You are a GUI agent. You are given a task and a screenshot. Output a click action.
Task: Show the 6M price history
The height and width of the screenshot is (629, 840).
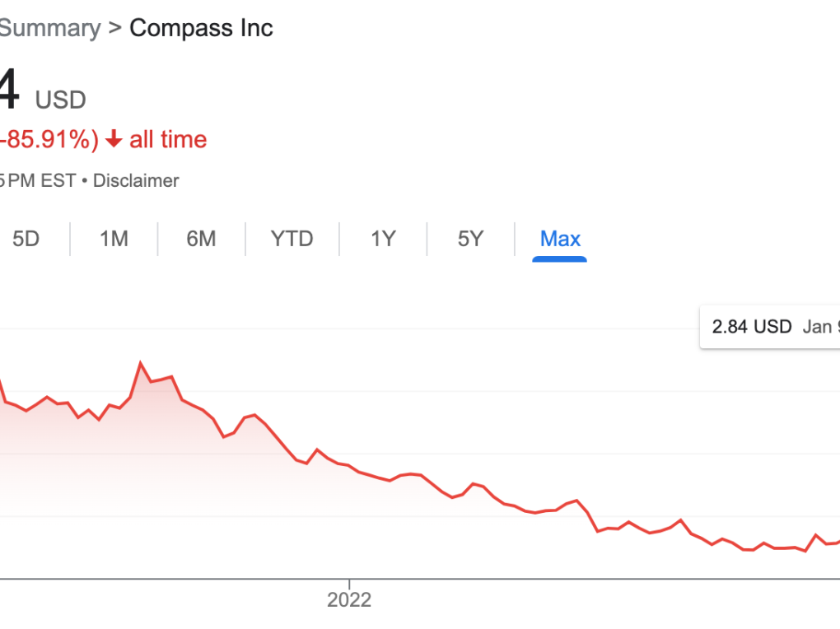tap(201, 239)
